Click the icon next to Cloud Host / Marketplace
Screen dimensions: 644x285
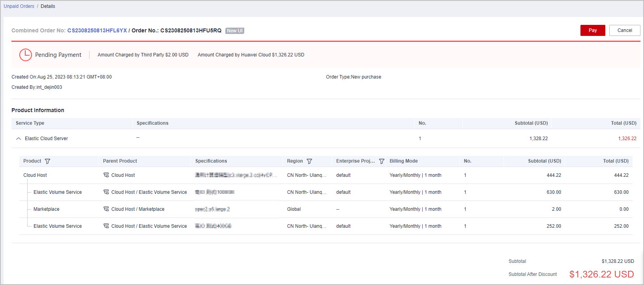click(x=106, y=209)
